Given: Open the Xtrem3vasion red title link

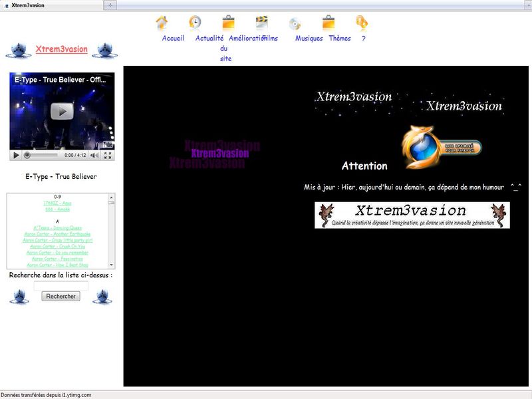Looking at the screenshot, I should tap(61, 49).
